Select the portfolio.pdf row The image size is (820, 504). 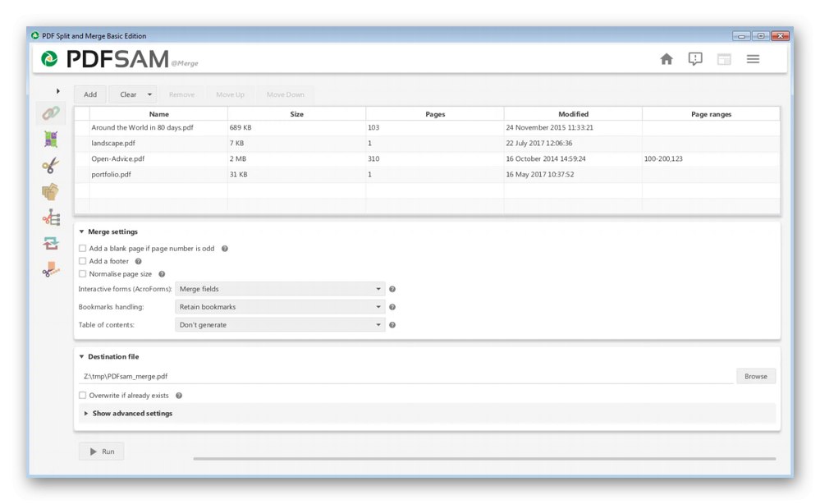tap(428, 175)
